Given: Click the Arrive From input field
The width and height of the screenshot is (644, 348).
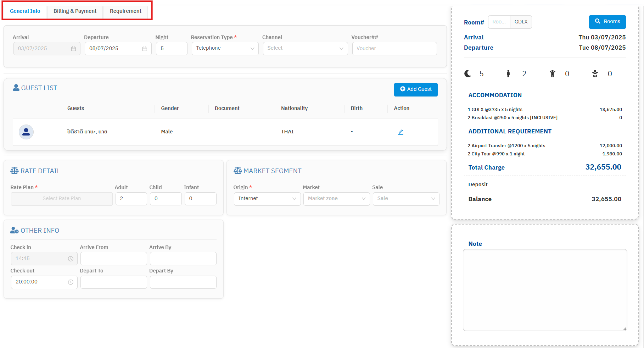Looking at the screenshot, I should click(113, 259).
